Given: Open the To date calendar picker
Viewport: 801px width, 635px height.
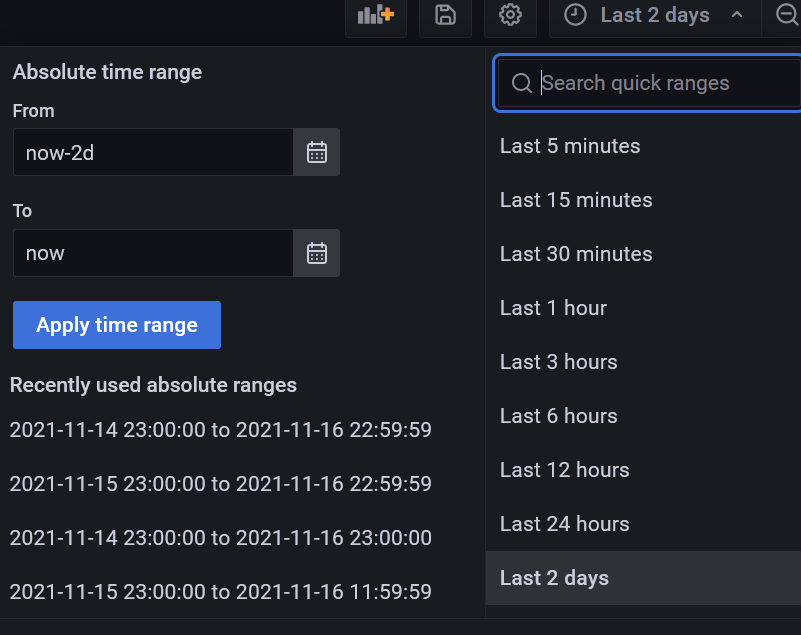Looking at the screenshot, I should pyautogui.click(x=316, y=253).
